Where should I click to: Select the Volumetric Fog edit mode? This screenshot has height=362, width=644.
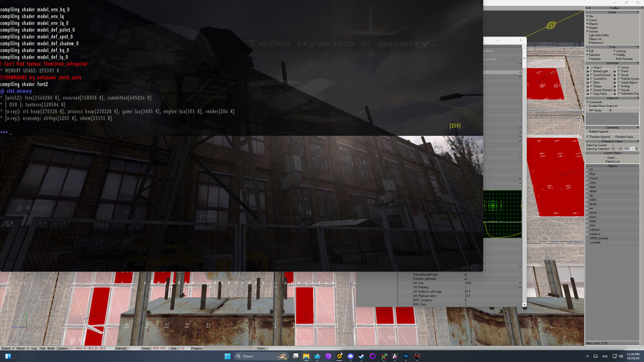629,93
